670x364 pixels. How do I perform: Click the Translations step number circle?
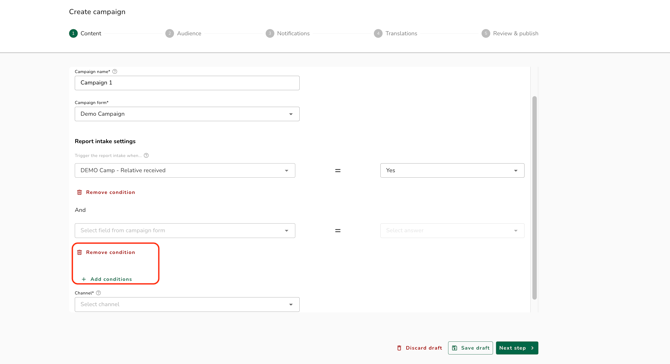(x=378, y=33)
